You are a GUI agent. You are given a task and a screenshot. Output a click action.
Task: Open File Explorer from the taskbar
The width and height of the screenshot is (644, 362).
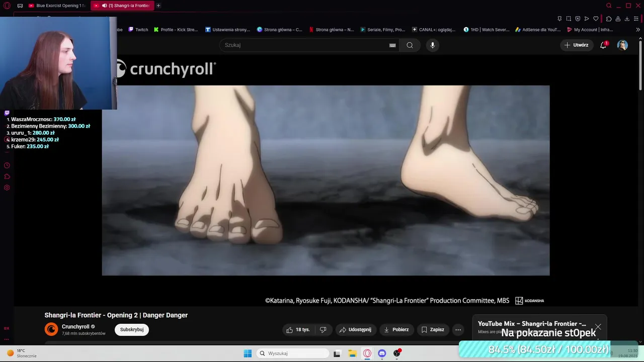352,353
